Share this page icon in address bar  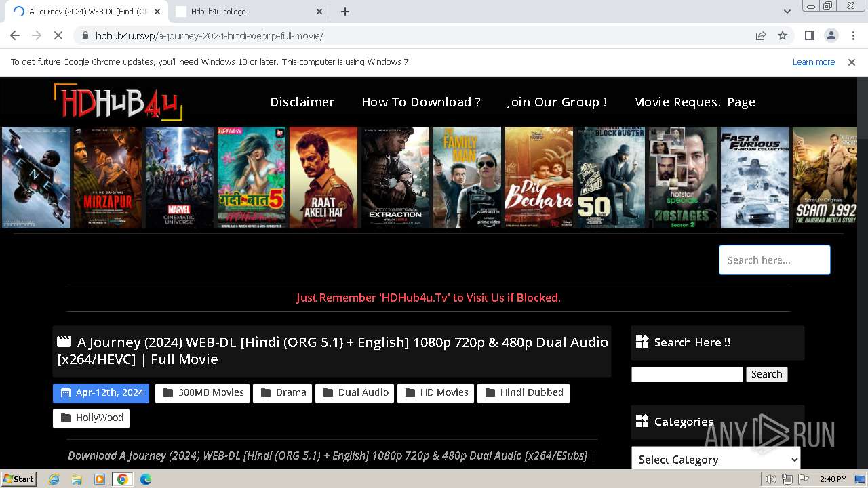[761, 35]
